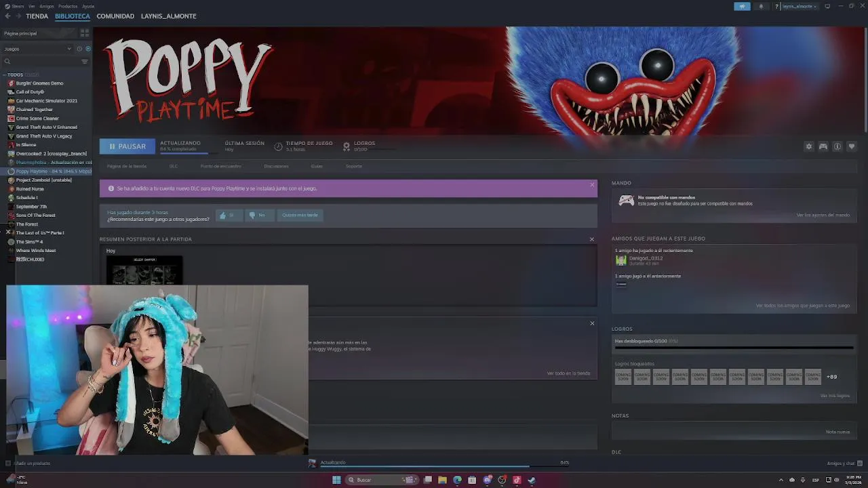Image resolution: width=868 pixels, height=488 pixels.
Task: Select Grand Theft Auto V Enhanced
Action: click(x=46, y=127)
